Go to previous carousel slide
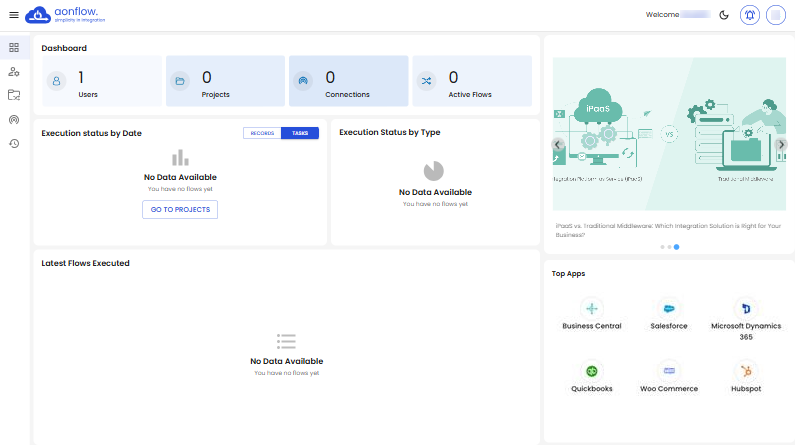 [558, 144]
